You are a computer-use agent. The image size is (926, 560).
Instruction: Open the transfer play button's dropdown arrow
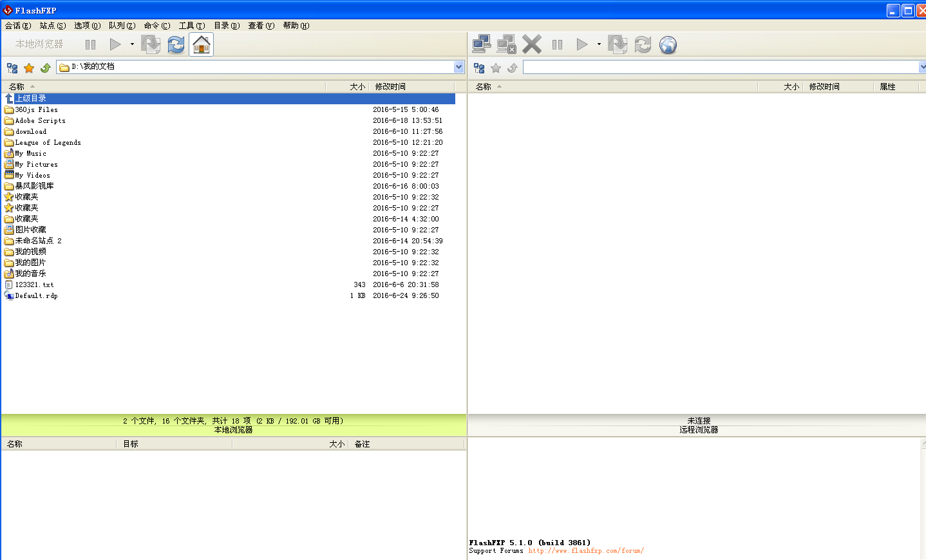coord(131,44)
